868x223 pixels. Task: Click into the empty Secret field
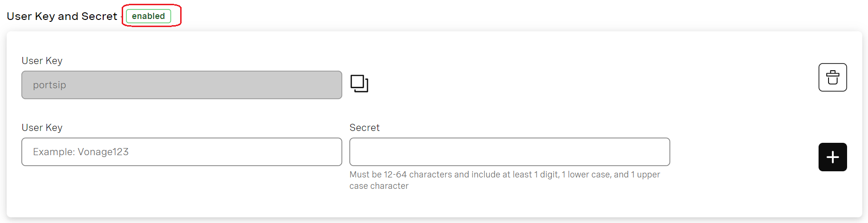tap(510, 152)
